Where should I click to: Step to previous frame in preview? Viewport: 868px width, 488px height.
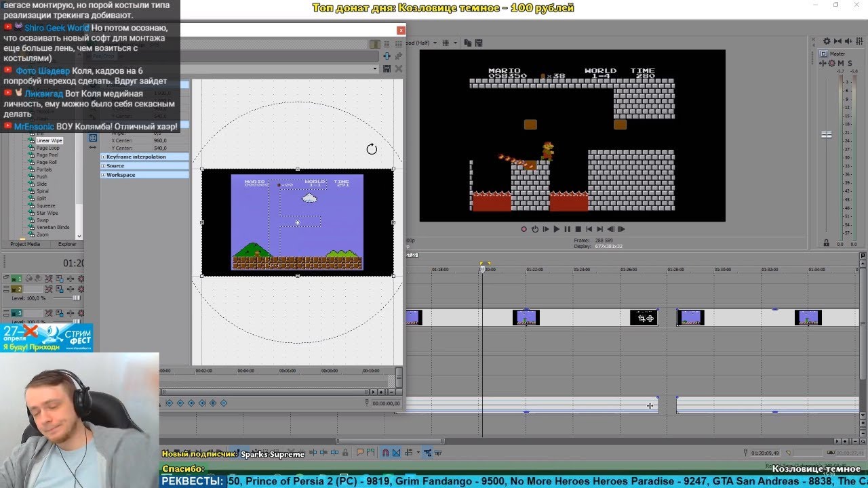tap(610, 229)
